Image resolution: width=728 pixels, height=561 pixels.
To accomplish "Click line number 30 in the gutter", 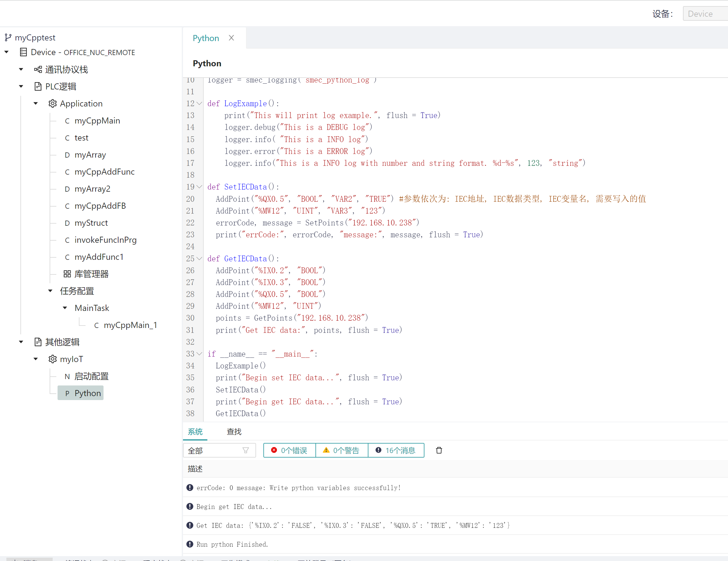I will point(190,318).
